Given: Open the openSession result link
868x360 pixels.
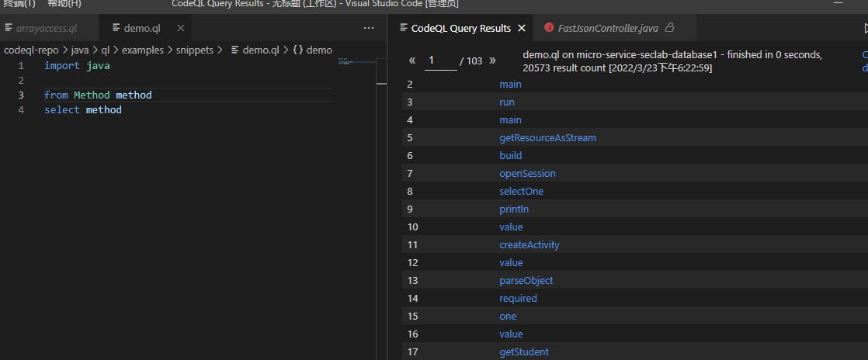Looking at the screenshot, I should (527, 174).
